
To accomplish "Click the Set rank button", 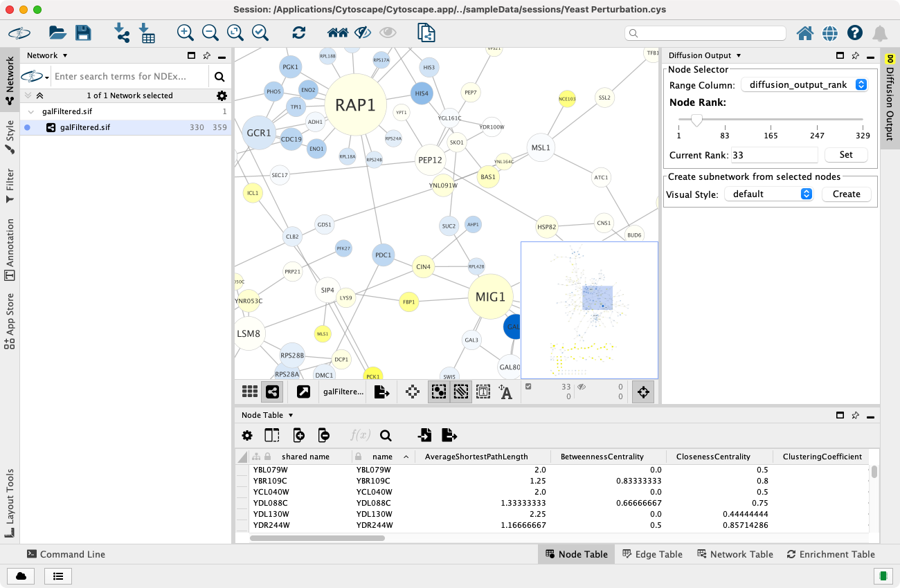I will coord(845,155).
